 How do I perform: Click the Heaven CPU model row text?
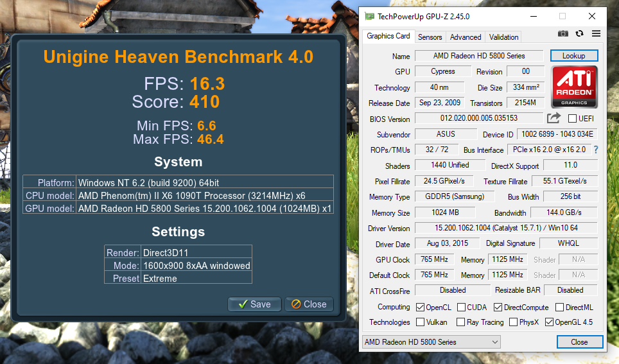pos(192,196)
